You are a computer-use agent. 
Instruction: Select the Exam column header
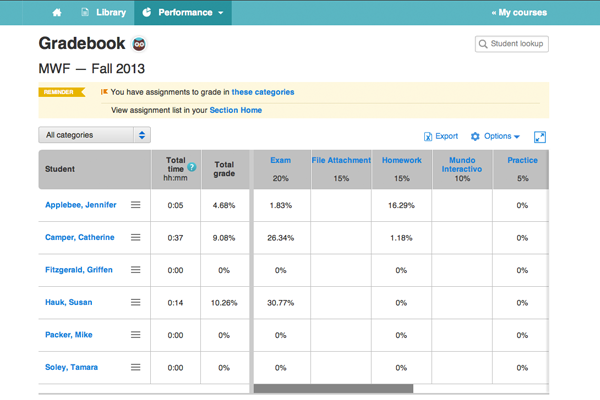[280, 160]
